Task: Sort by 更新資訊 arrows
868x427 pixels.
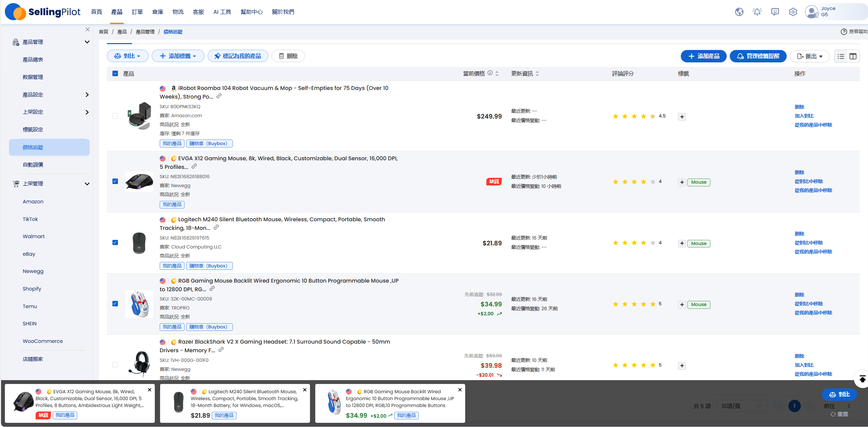Action: tap(537, 73)
